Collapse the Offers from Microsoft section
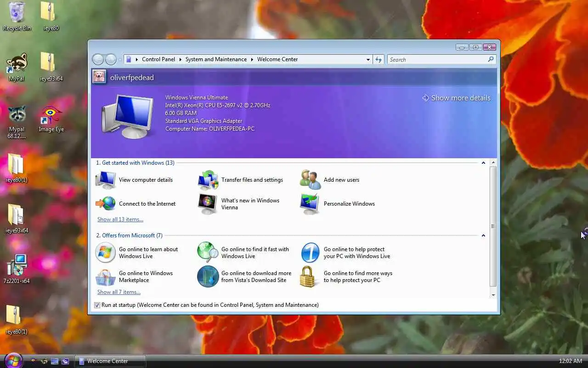 483,236
